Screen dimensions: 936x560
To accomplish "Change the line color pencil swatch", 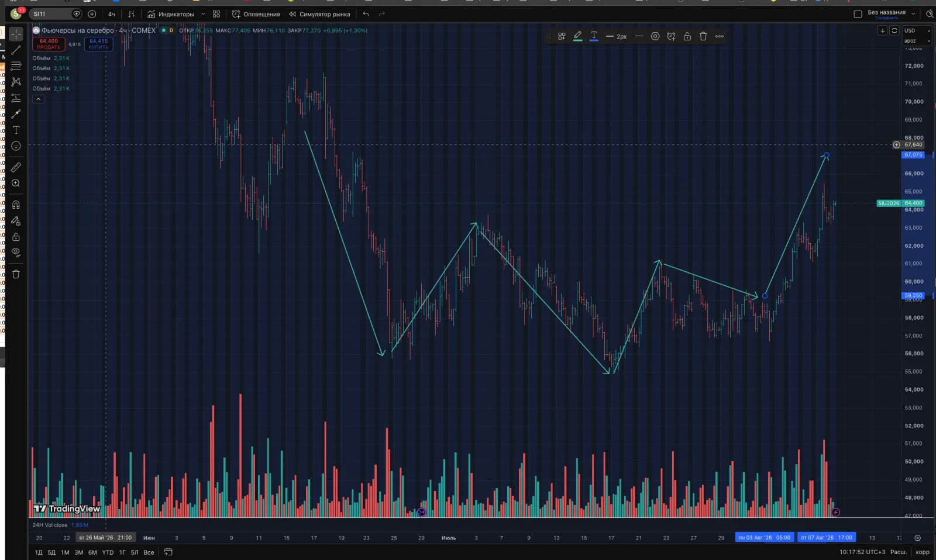I will tap(578, 36).
